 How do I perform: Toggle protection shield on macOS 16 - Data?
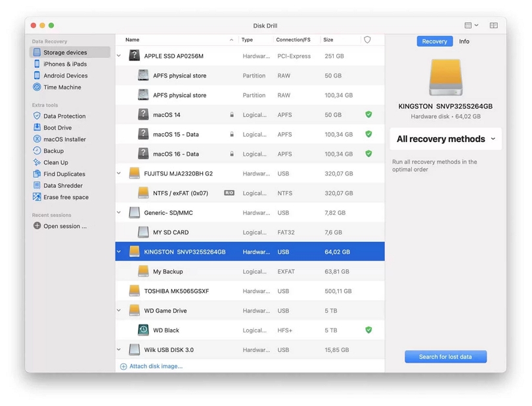[x=368, y=154]
